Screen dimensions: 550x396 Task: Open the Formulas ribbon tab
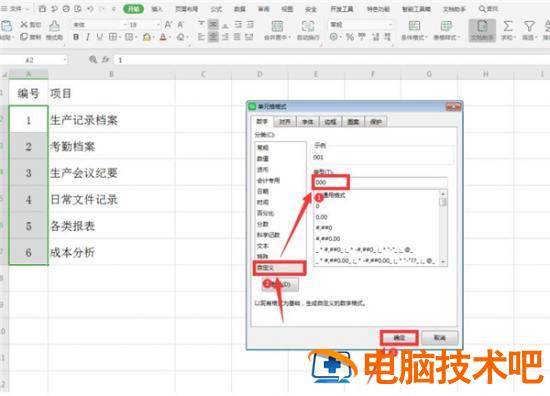click(216, 9)
